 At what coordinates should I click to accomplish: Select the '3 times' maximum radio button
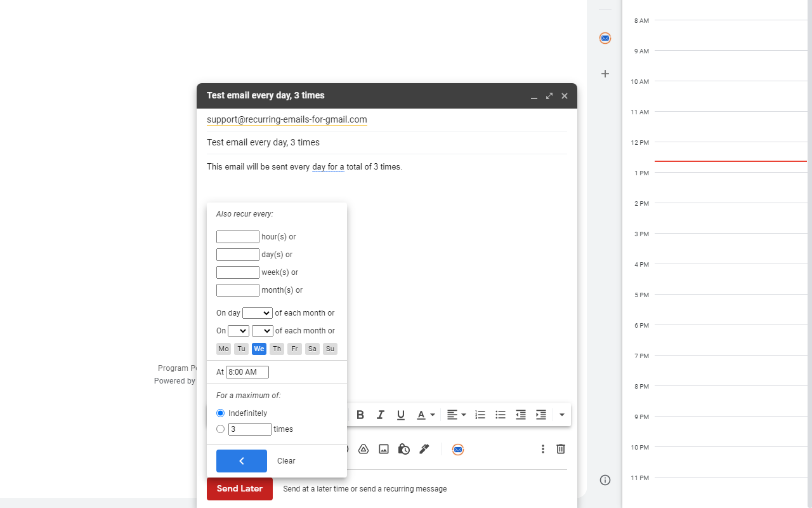point(220,429)
